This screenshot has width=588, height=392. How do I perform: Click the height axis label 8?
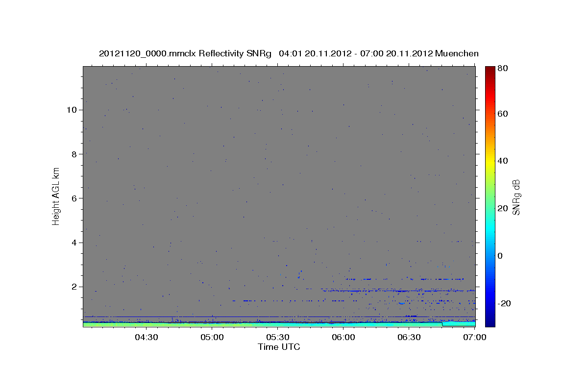(x=73, y=154)
